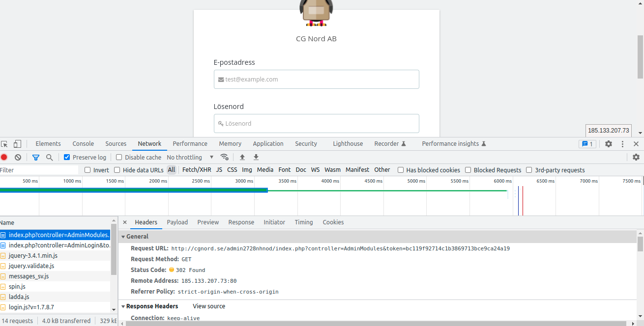Collapse the General headers section
644x326 pixels.
click(x=123, y=237)
